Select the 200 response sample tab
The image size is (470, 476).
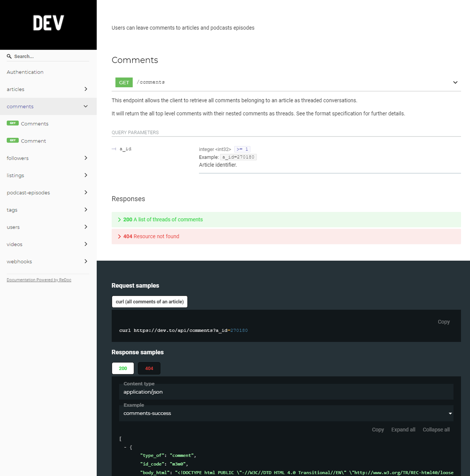pos(123,368)
